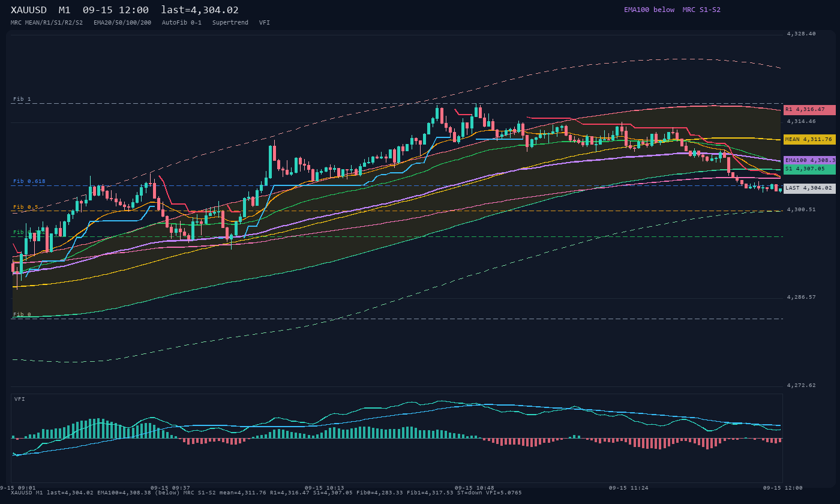Select the green S1 4,307.05 price tag
This screenshot has height=504, width=840.
click(809, 169)
